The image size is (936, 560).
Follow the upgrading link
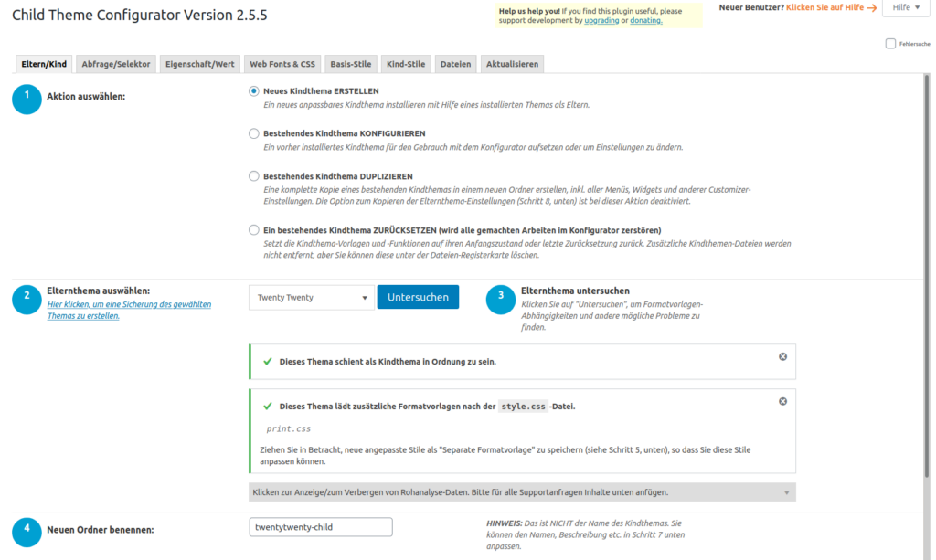point(601,20)
